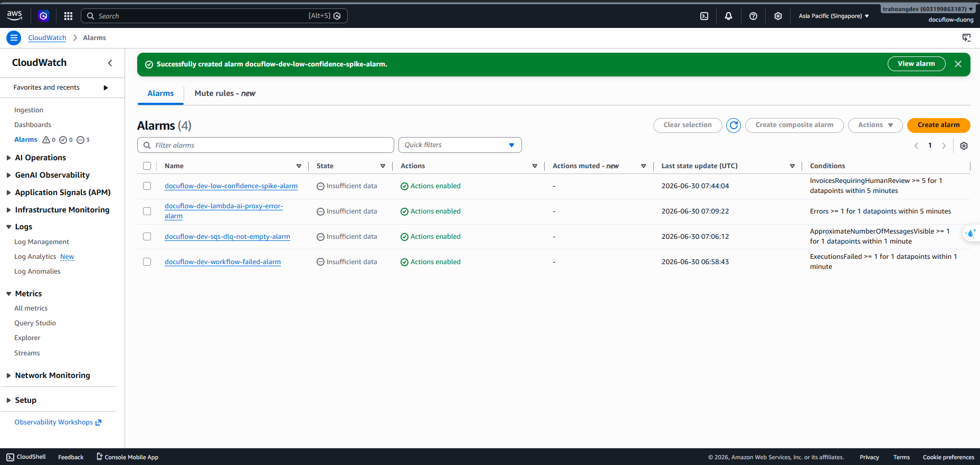This screenshot has width=980, height=465.
Task: Open the CloudWatch breadcrumb link
Action: 47,38
